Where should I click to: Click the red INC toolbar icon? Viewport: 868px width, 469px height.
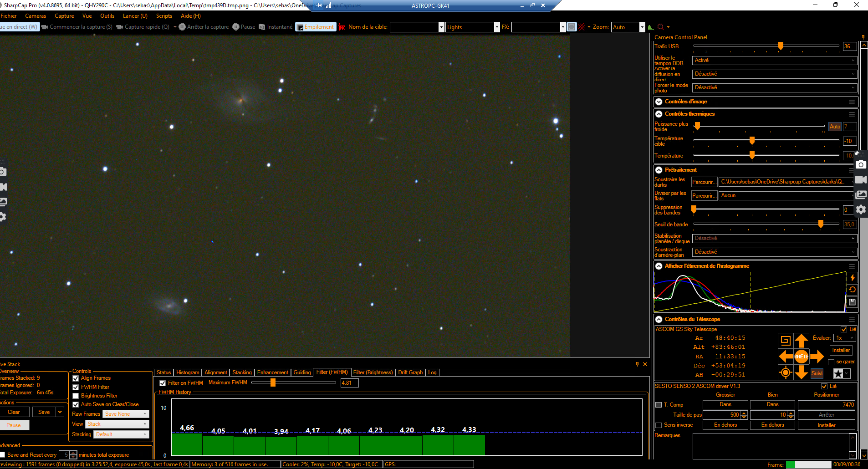tap(342, 27)
